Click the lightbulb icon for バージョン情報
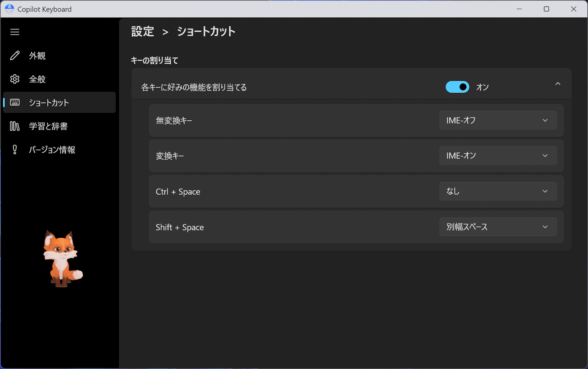The image size is (588, 369). coord(15,150)
